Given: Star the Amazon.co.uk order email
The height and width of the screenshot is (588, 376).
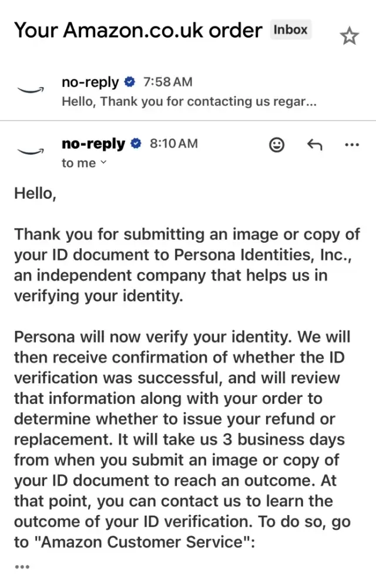Looking at the screenshot, I should coord(349,36).
